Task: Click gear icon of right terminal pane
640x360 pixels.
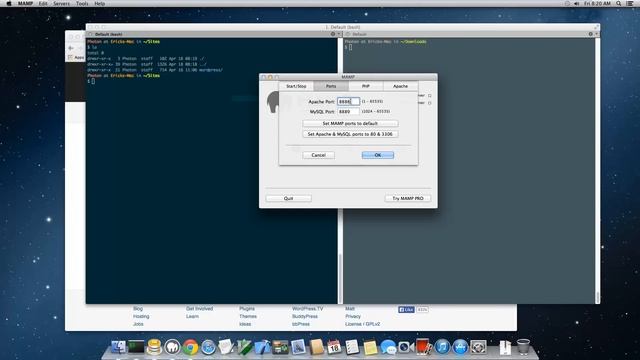Action: (590, 34)
